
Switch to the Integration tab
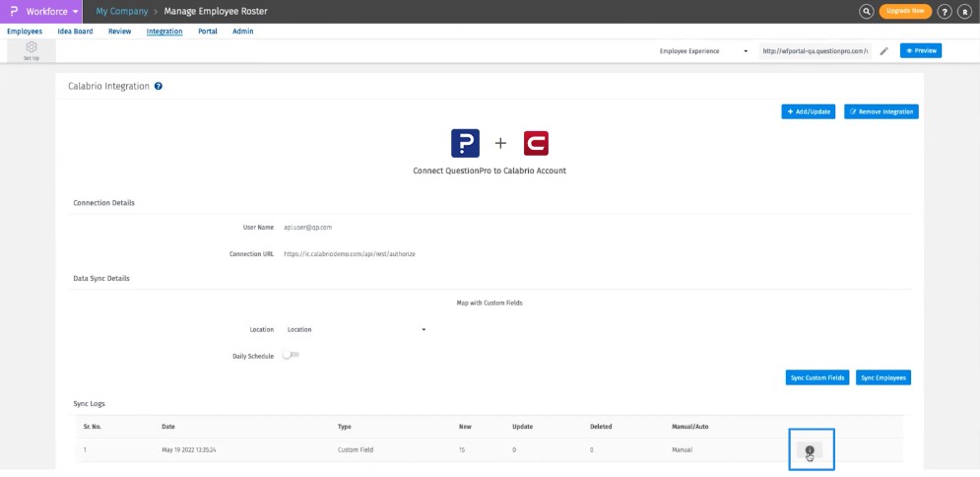[164, 32]
